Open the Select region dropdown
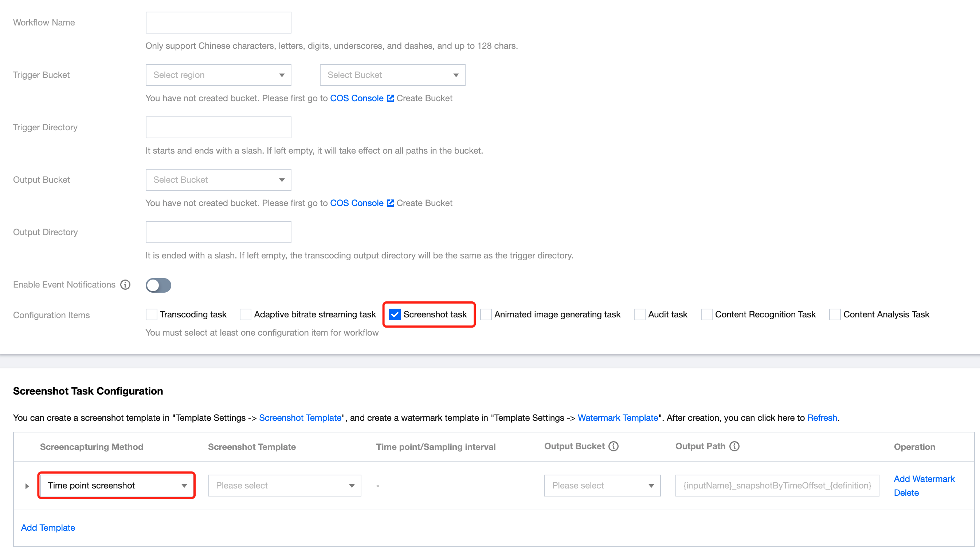The image size is (980, 554). [218, 75]
